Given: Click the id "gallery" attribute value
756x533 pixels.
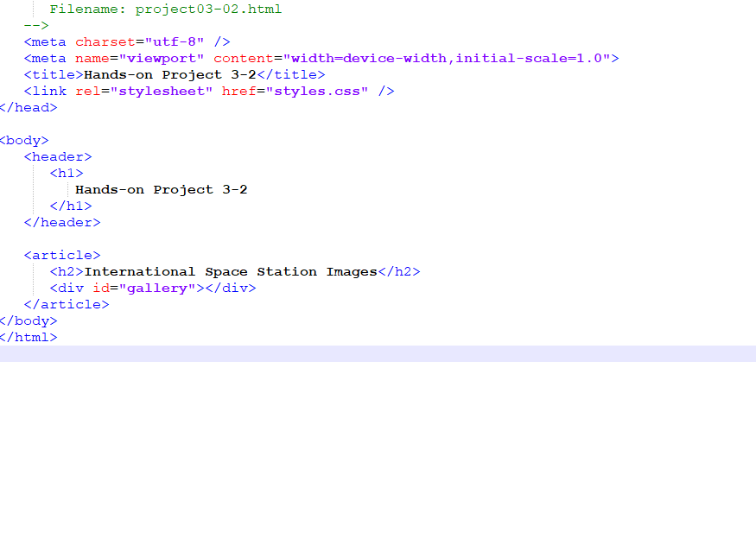Looking at the screenshot, I should point(157,289).
